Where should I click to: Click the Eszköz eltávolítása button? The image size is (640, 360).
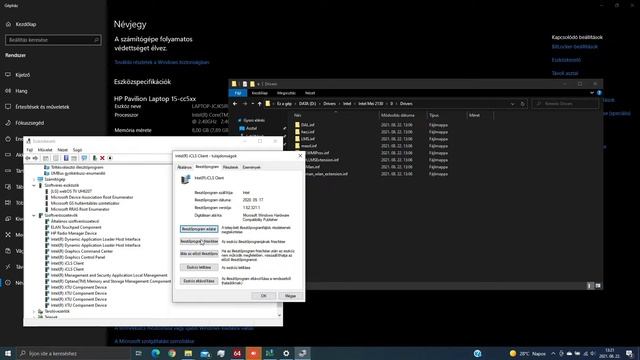(x=199, y=281)
